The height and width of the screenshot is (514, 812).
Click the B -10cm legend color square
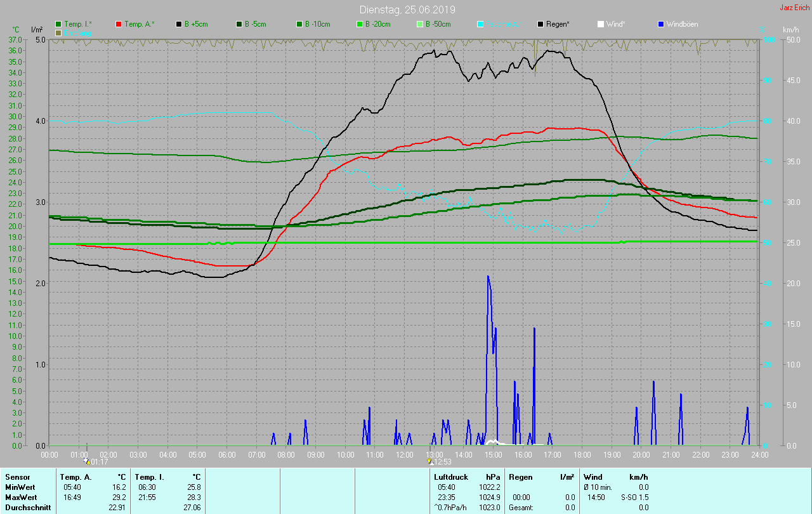coord(299,24)
